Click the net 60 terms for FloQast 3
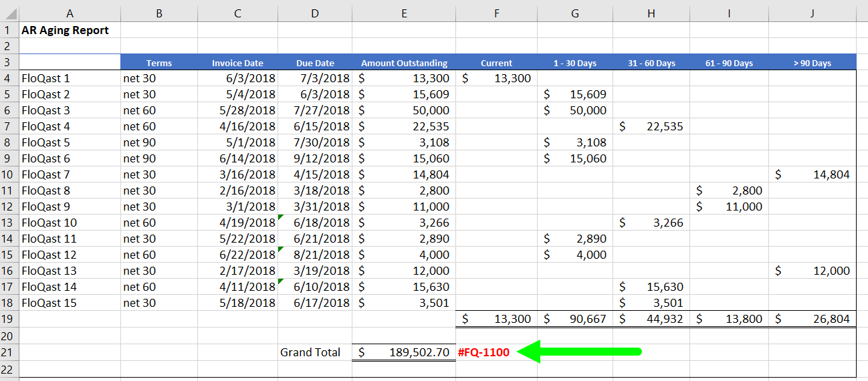Image resolution: width=868 pixels, height=381 pixels. point(159,110)
